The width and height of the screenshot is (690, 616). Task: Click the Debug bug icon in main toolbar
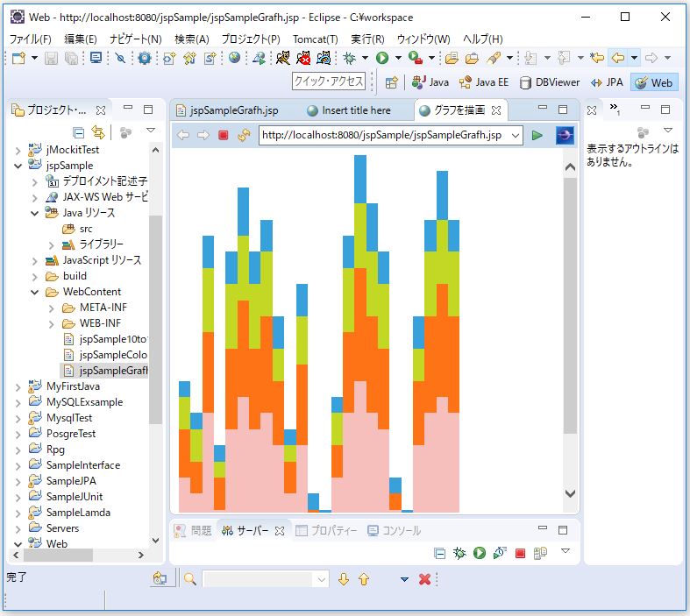350,58
